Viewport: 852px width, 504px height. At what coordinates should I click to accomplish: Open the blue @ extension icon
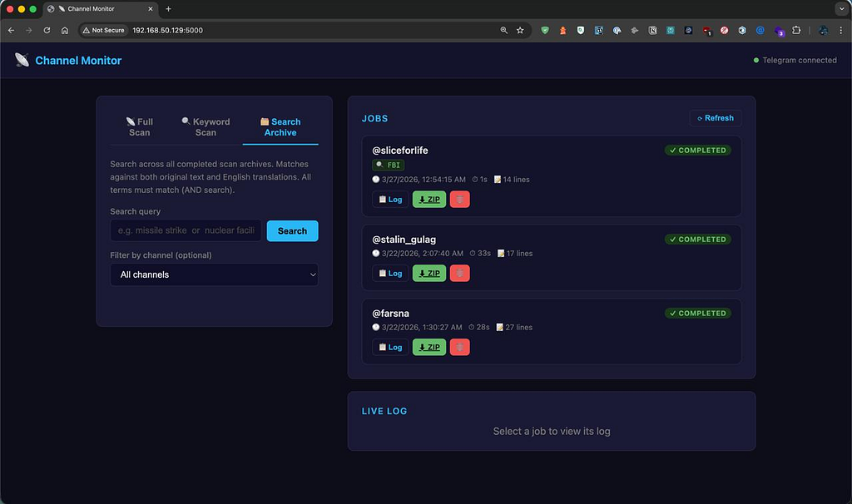[x=760, y=31]
